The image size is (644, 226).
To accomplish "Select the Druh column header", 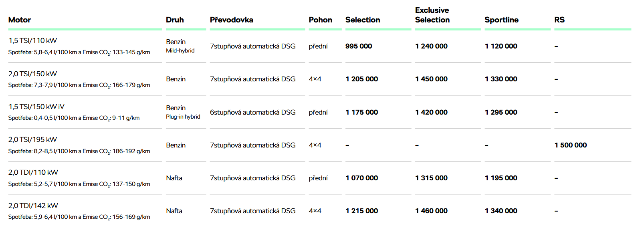I will pyautogui.click(x=175, y=20).
